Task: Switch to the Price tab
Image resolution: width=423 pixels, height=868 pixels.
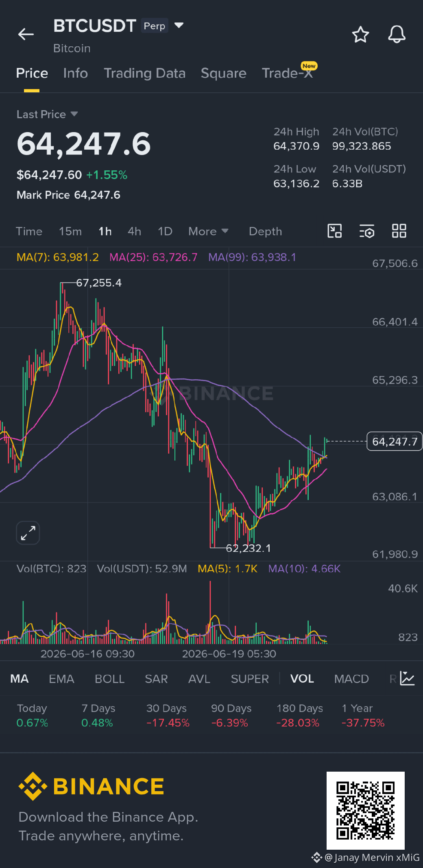Action: pos(32,73)
